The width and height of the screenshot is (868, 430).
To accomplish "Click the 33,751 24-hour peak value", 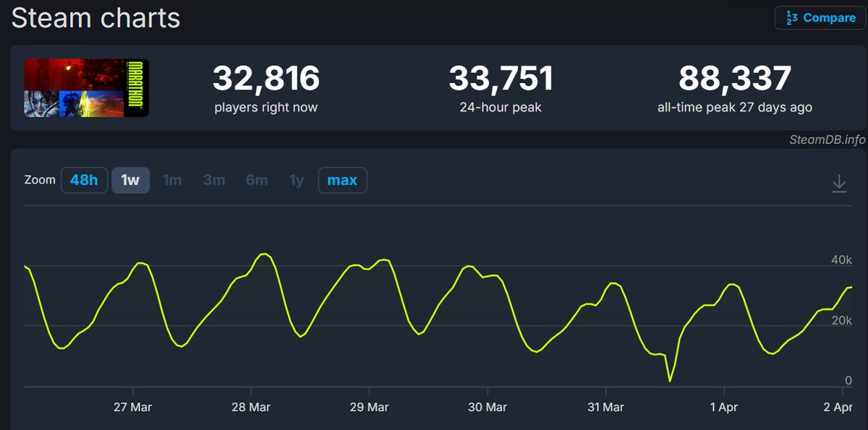I will click(501, 78).
